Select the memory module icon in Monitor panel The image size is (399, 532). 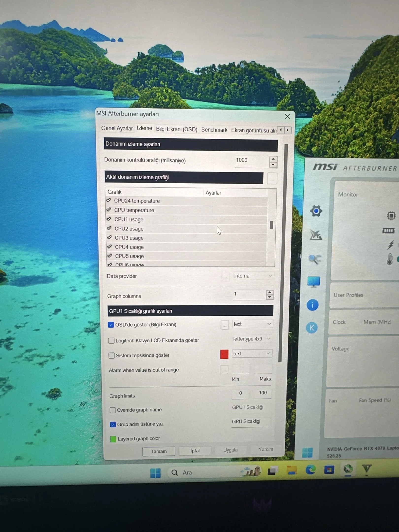point(388,231)
